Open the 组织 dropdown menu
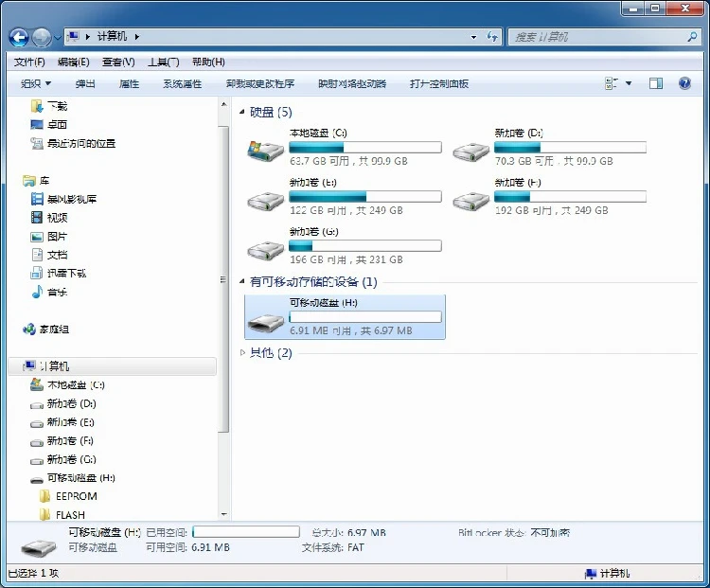Screen dimensions: 710x588 coord(36,84)
